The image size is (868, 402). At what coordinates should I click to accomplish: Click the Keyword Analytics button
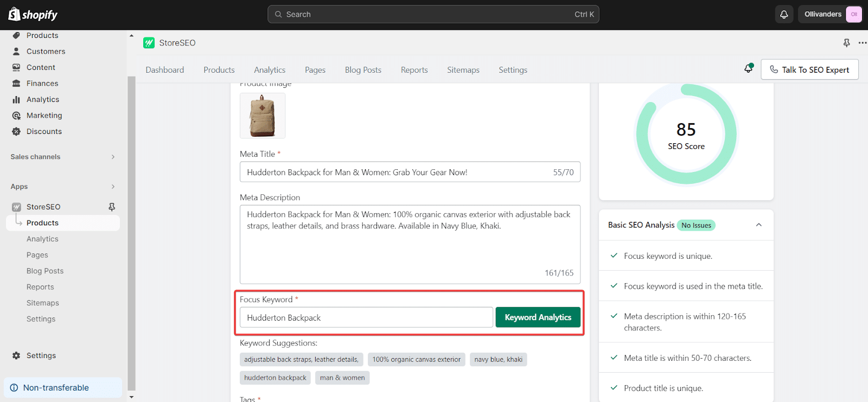(538, 317)
